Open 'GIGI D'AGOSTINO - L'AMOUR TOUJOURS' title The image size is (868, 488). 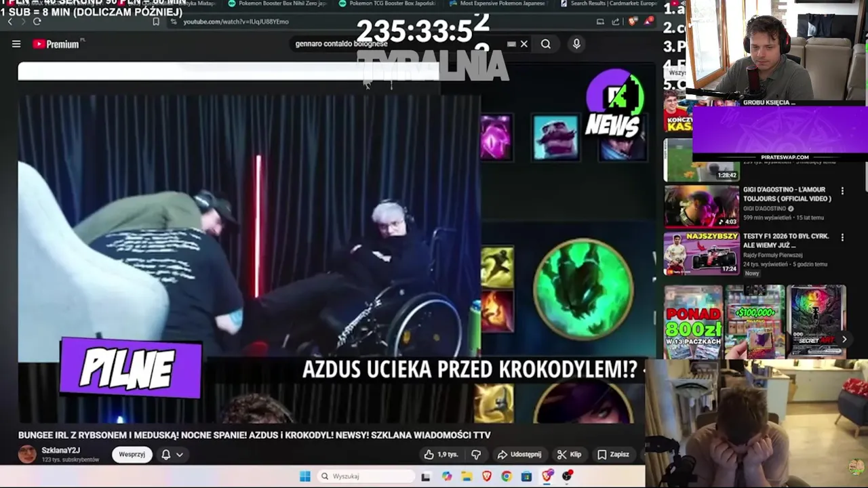coord(787,194)
